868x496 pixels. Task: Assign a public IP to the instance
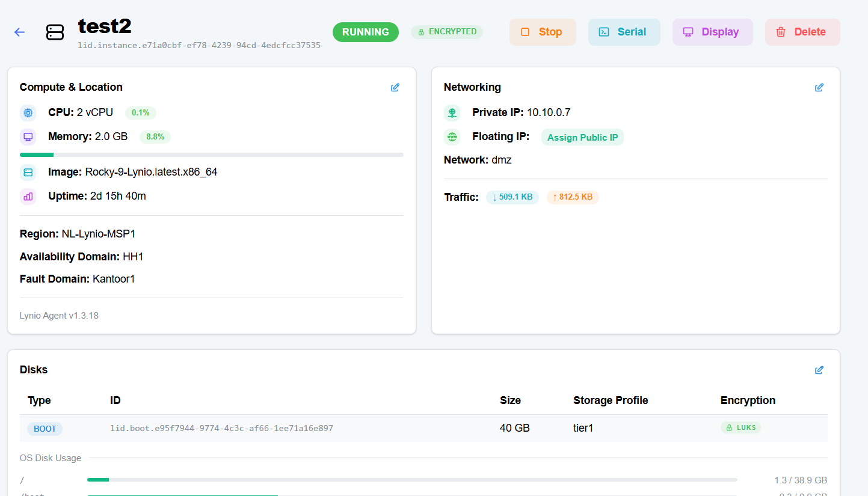tap(582, 137)
